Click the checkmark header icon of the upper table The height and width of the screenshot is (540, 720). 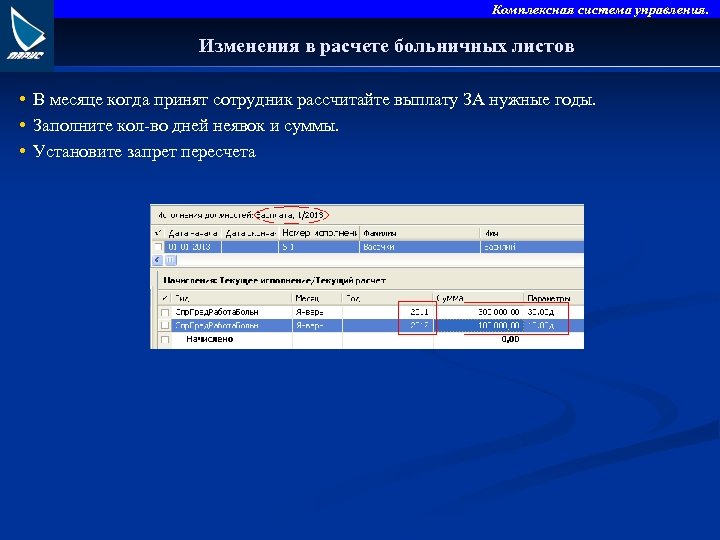158,233
